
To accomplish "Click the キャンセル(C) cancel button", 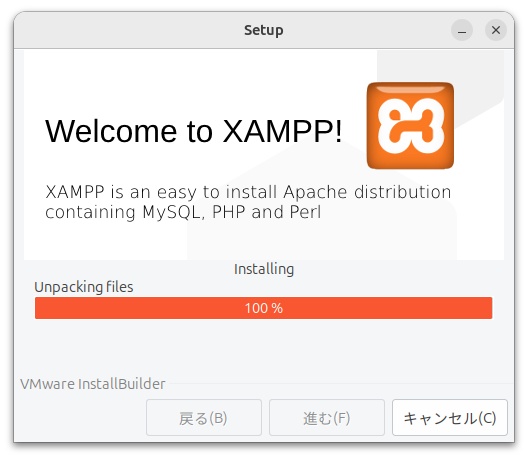I will (450, 418).
